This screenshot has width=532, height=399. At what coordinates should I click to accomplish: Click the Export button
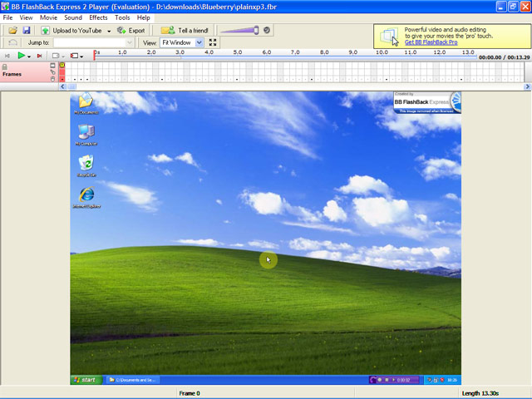click(131, 31)
